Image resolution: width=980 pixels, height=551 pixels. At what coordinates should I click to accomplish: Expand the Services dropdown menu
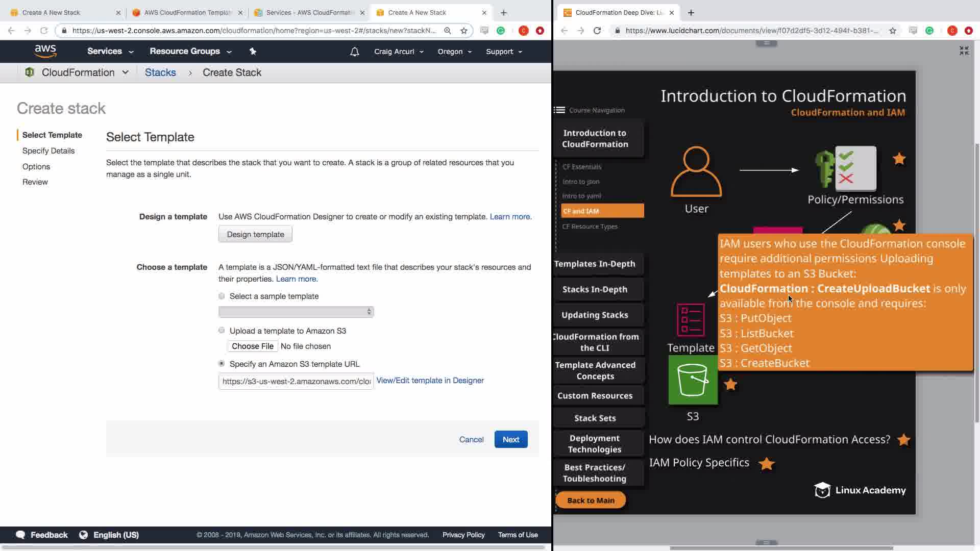[x=110, y=51]
